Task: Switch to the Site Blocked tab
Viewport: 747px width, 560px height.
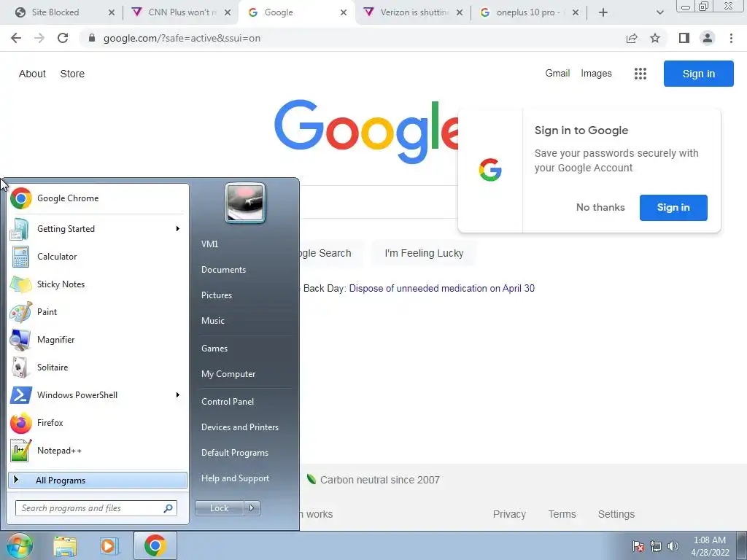Action: [55, 12]
